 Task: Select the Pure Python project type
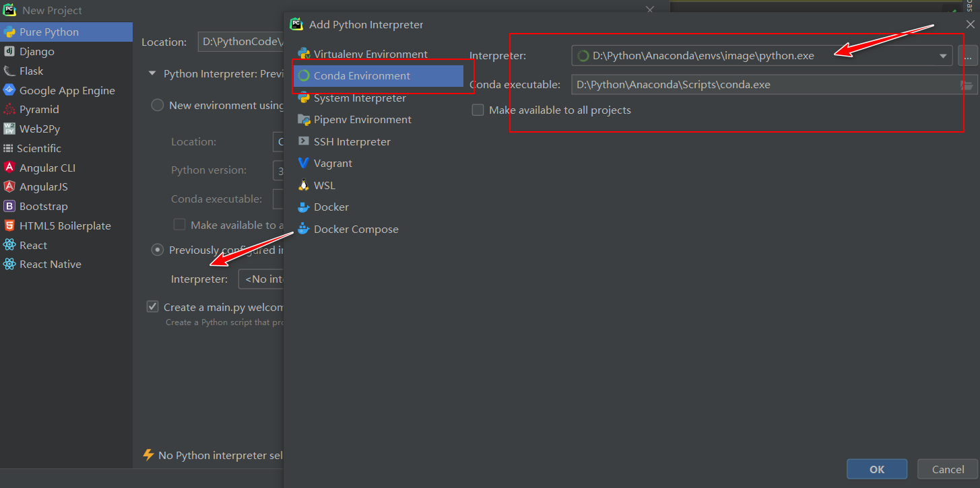coord(66,32)
